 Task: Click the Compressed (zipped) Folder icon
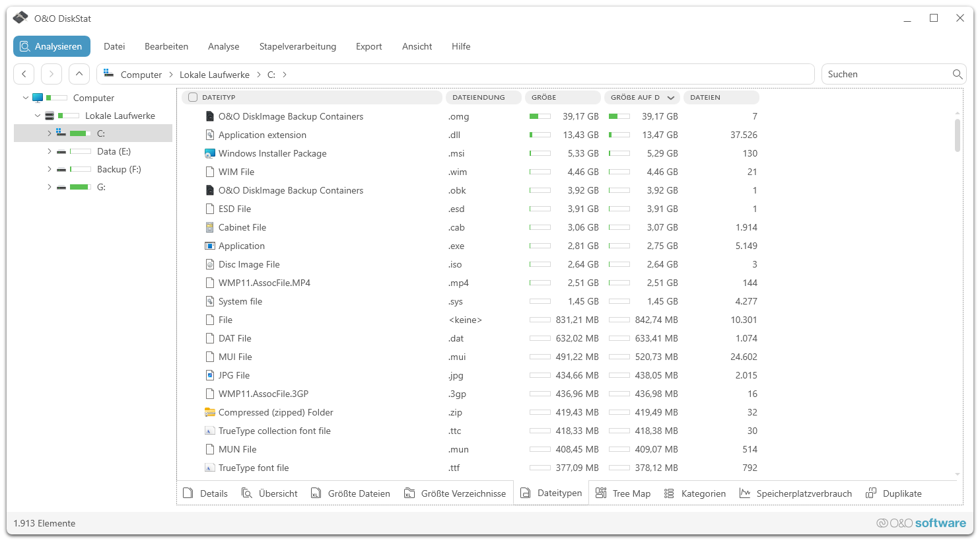pos(210,412)
